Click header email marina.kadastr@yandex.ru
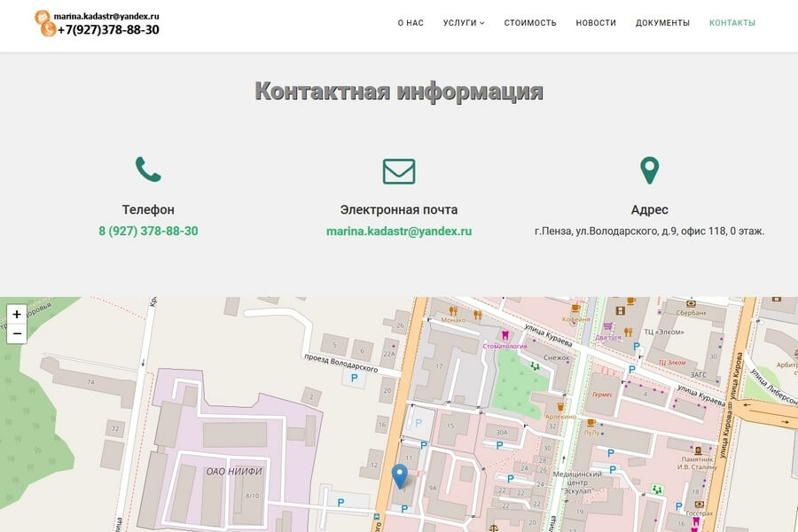The height and width of the screenshot is (532, 798). point(106,16)
